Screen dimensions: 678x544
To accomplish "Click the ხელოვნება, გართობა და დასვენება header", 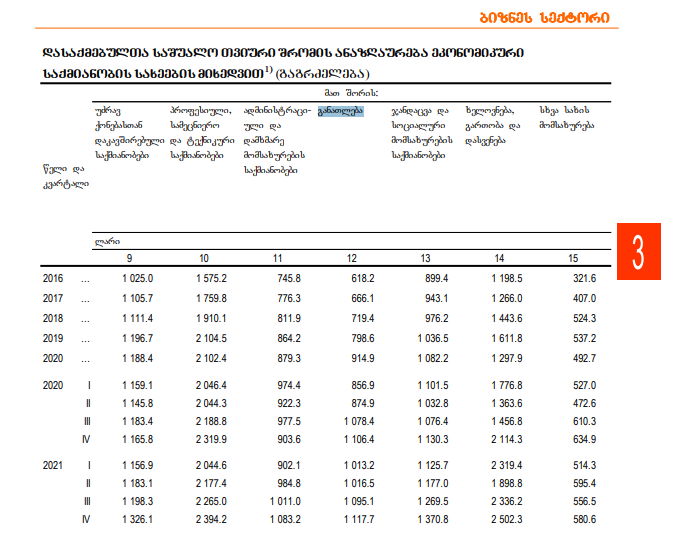I will tap(494, 125).
